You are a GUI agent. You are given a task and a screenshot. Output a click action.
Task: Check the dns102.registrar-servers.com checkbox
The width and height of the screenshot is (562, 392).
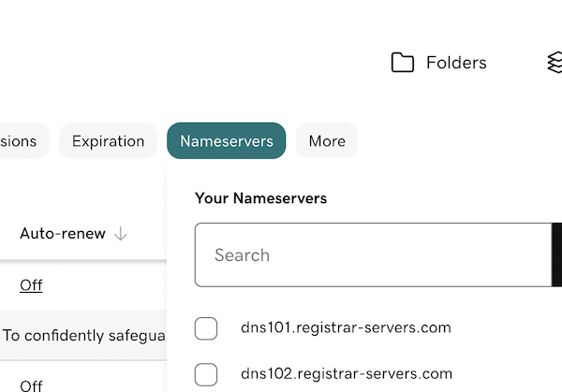click(206, 374)
